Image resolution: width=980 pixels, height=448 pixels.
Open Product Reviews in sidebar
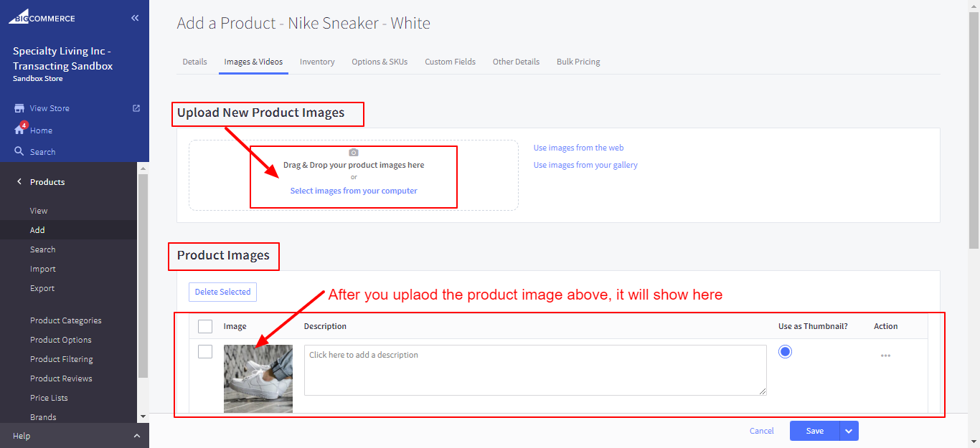pos(61,378)
